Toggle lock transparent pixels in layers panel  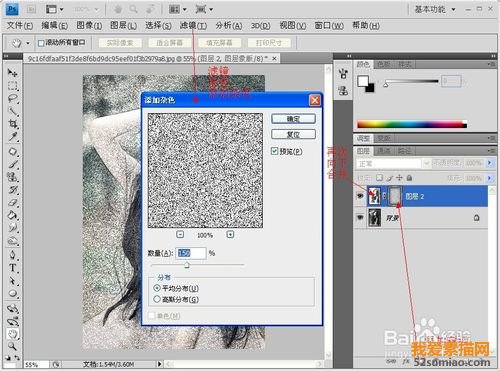coord(379,178)
